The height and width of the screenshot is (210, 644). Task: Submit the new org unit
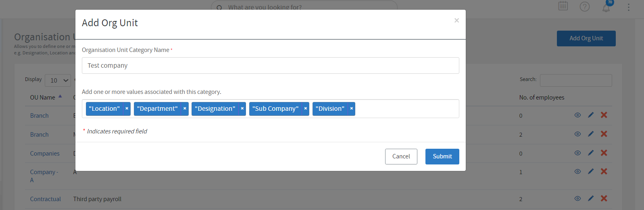tap(442, 156)
